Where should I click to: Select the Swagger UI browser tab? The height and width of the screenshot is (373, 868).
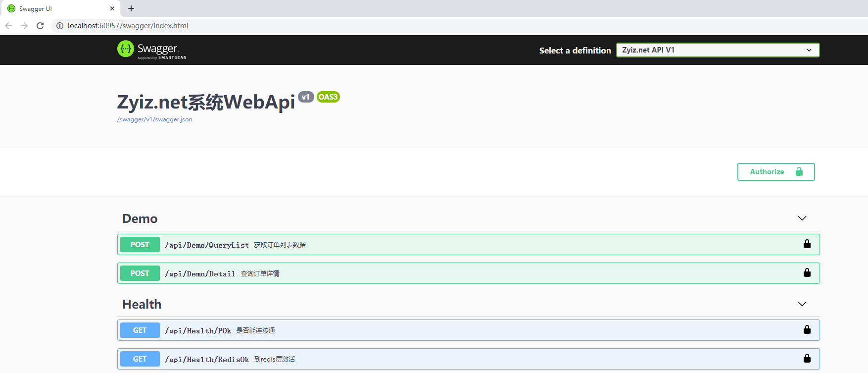click(60, 8)
